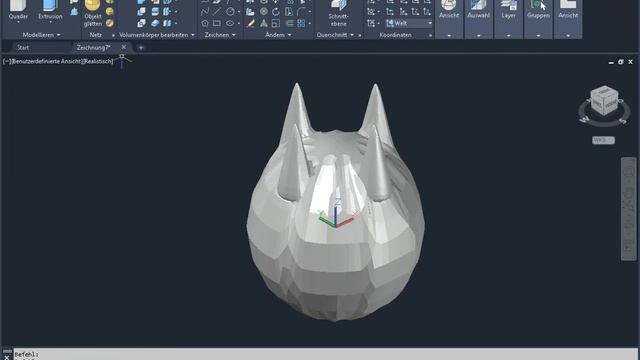Click the middle-row left solid icon in Volumenkörper bearbeiten
The width and height of the screenshot is (640, 360).
pyautogui.click(x=141, y=12)
